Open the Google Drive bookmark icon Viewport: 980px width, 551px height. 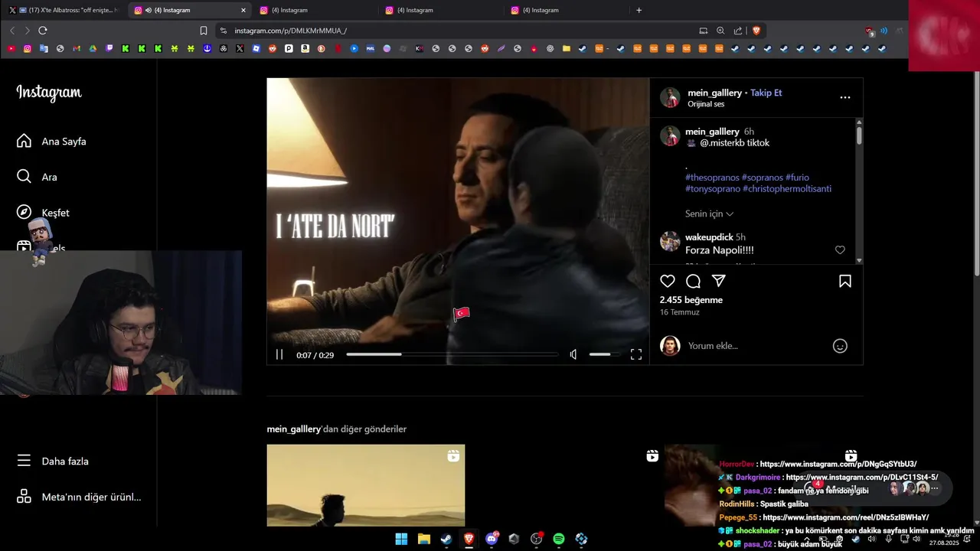pyautogui.click(x=93, y=48)
